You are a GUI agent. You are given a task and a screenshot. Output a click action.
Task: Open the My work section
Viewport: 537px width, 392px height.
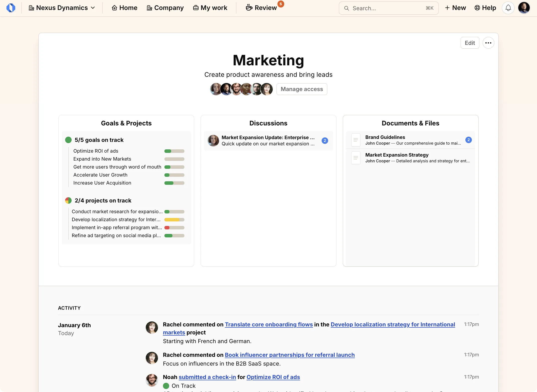pos(210,8)
